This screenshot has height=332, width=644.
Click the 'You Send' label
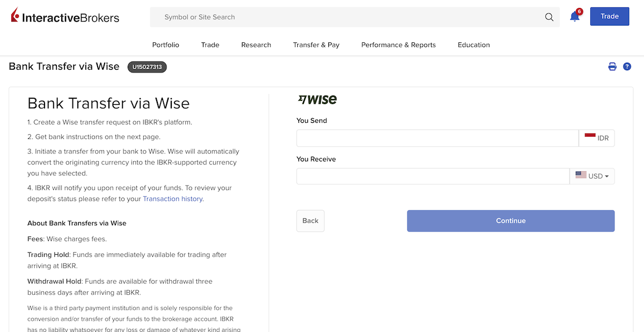tap(312, 121)
